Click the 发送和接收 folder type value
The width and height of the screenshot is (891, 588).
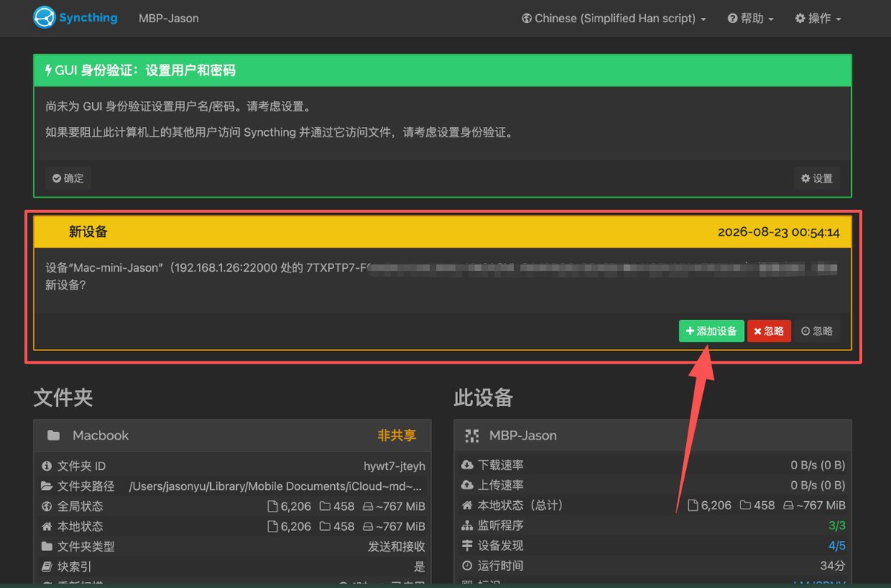(x=396, y=546)
